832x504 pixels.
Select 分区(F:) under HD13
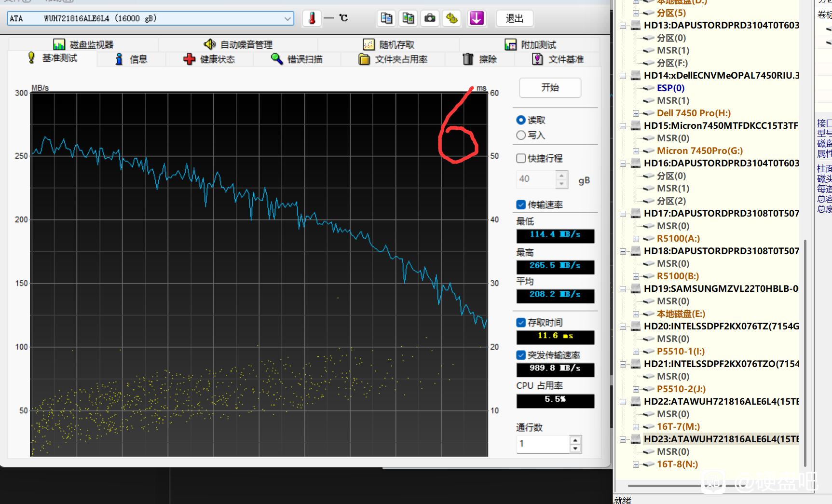[672, 63]
